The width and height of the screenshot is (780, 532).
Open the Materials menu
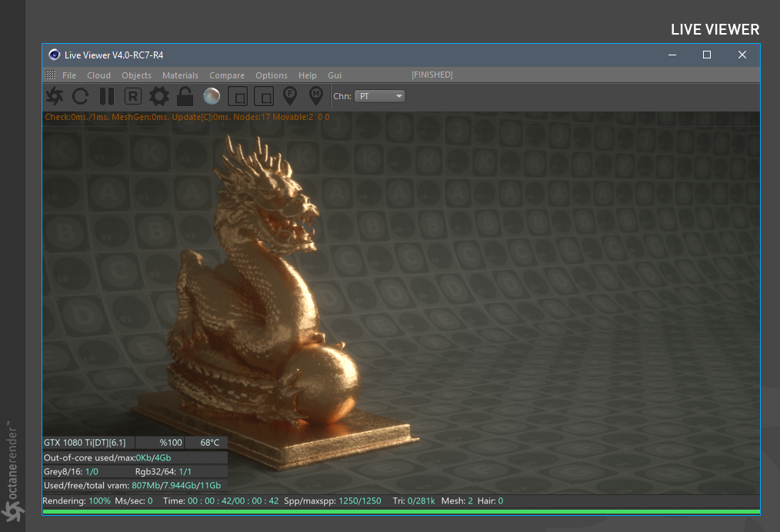pos(180,75)
